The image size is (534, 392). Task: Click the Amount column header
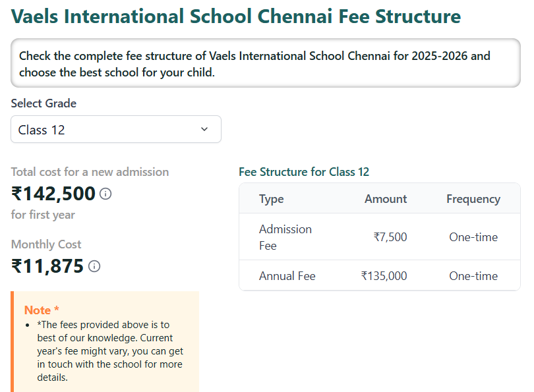(x=386, y=198)
